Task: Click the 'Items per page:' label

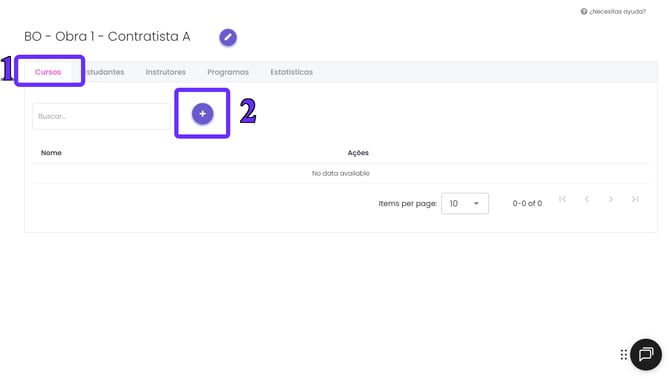Action: click(x=408, y=204)
